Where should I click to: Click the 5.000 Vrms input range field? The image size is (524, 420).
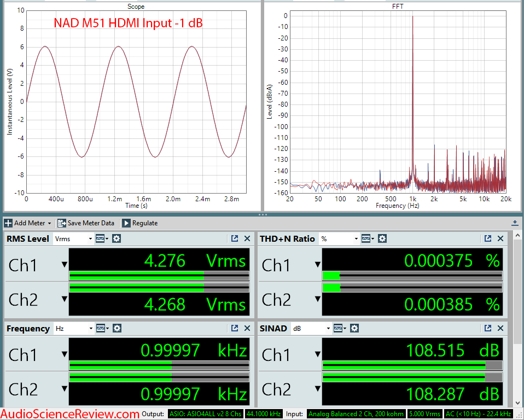pyautogui.click(x=425, y=413)
